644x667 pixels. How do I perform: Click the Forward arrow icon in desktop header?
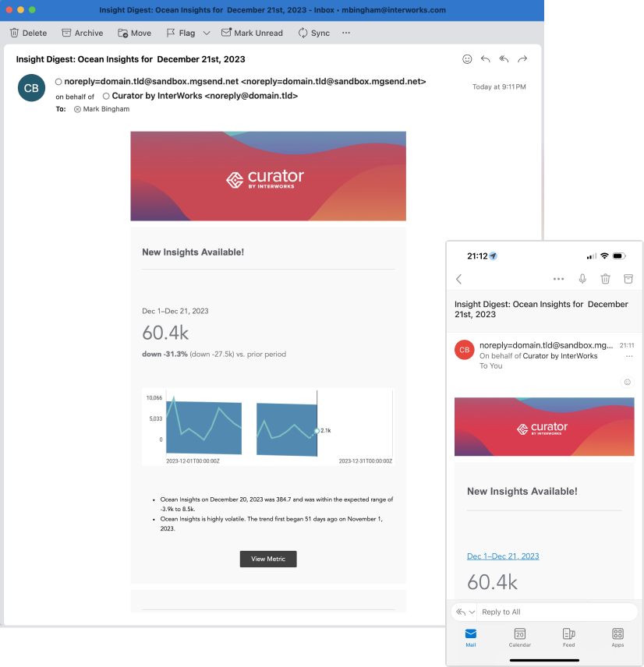(522, 59)
